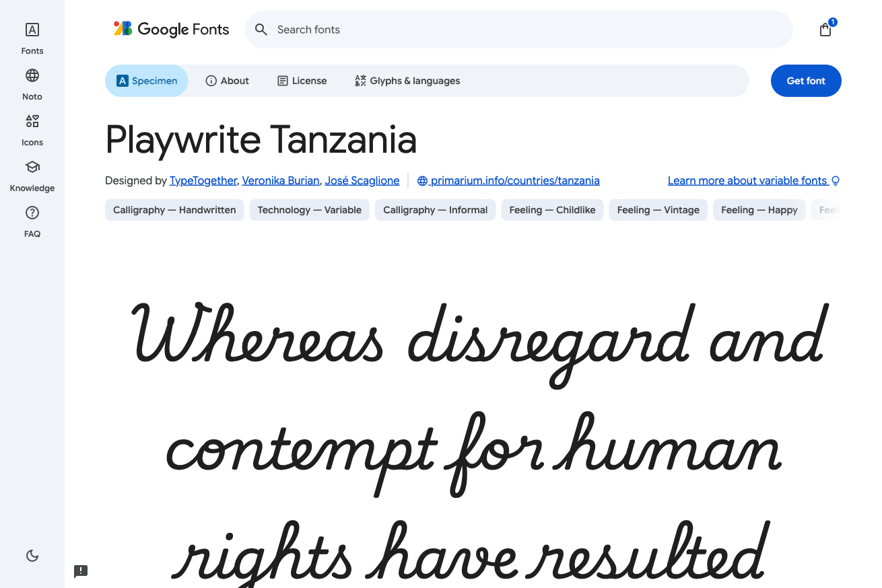Open the Fonts section in sidebar
Viewport: 882px width, 588px height.
coord(32,38)
